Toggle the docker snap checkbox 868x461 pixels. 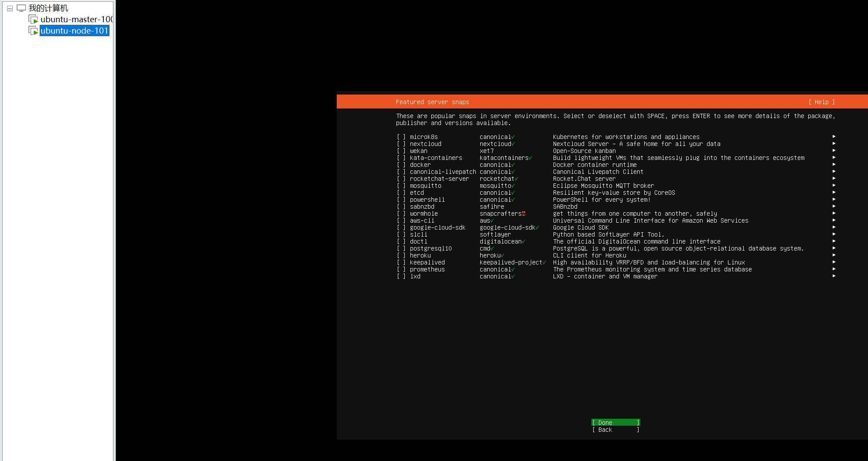coord(401,165)
